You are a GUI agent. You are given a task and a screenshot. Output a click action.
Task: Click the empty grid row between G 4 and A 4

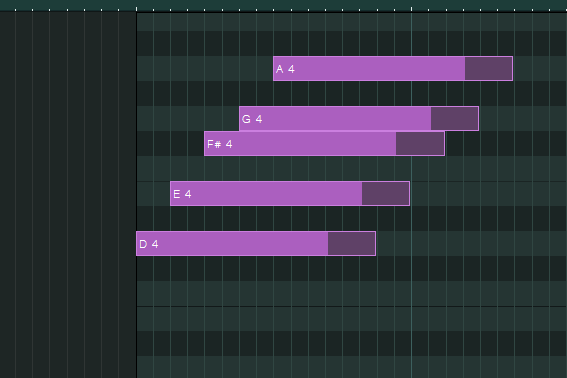(352, 93)
